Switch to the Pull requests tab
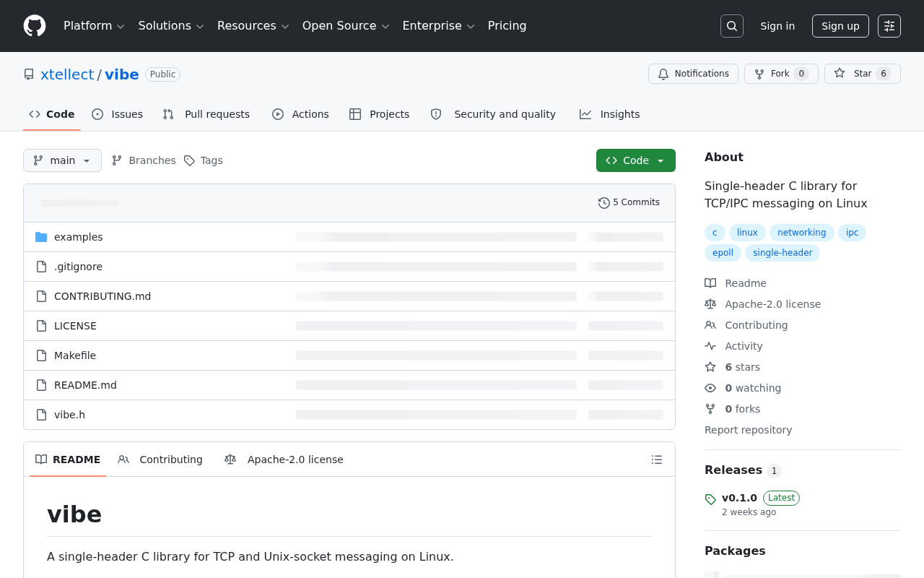924x578 pixels. click(206, 114)
